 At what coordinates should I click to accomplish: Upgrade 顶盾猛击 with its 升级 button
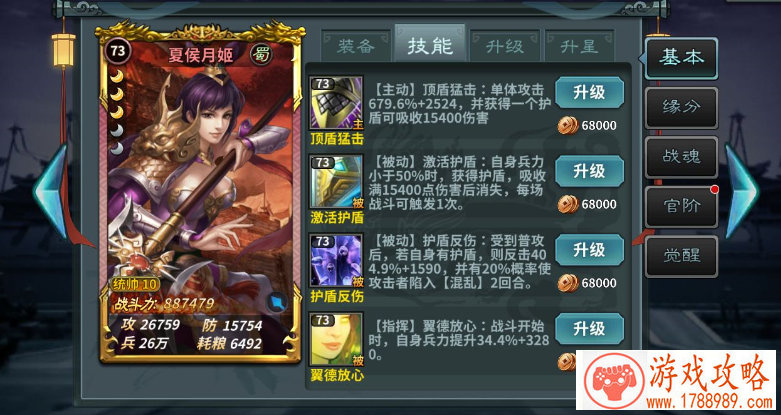point(589,93)
